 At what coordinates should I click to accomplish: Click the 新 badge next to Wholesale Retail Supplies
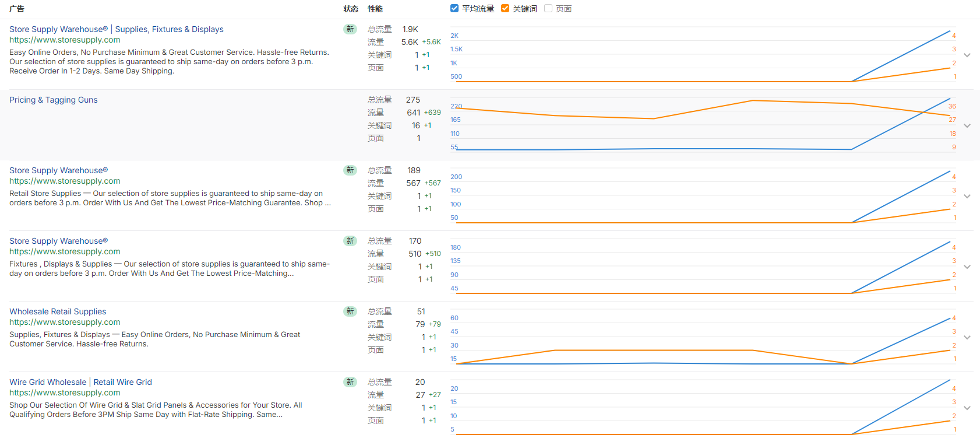pos(350,311)
